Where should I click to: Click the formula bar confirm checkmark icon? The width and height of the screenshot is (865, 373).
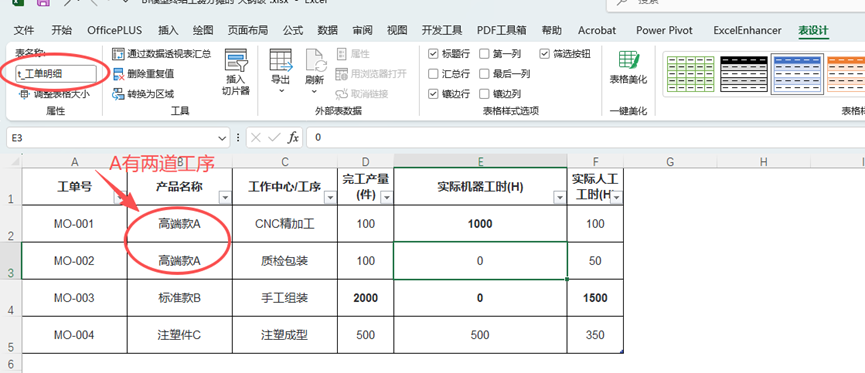tap(274, 137)
